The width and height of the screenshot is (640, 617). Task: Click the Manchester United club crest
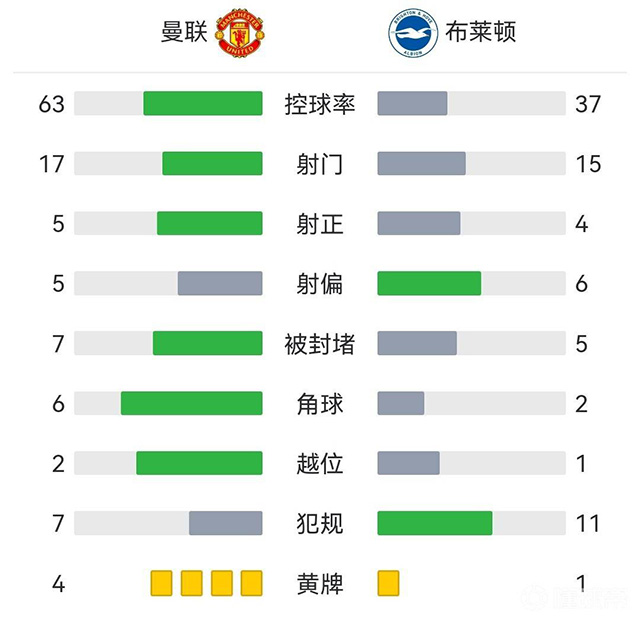pos(241,33)
